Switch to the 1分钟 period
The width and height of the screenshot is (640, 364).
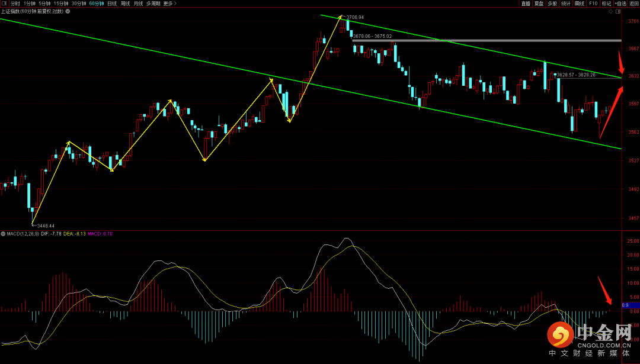(30, 4)
